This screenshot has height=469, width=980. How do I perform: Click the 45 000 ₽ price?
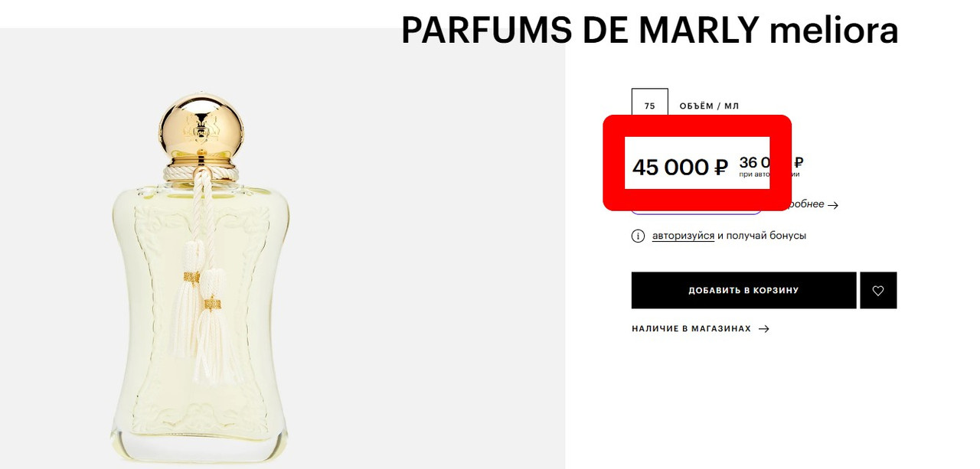(680, 167)
